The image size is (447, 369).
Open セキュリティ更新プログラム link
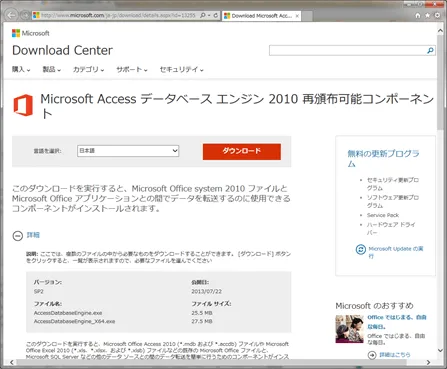pyautogui.click(x=393, y=184)
